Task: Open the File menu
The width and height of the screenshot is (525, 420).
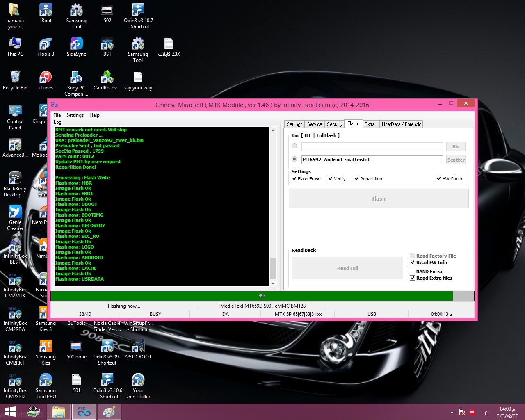Action: [57, 115]
